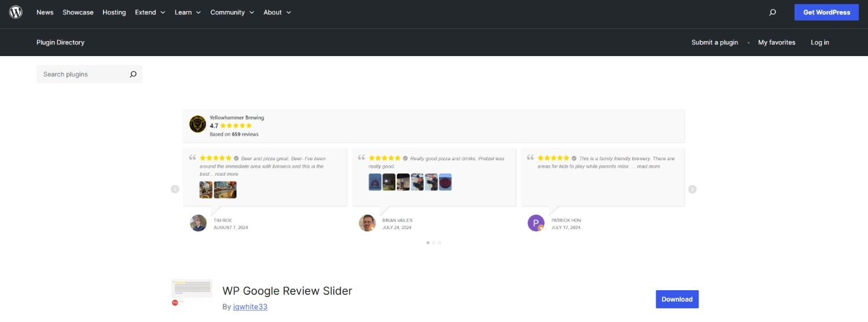Open second photo in Tim Roe's review
This screenshot has width=868, height=322.
tap(225, 190)
